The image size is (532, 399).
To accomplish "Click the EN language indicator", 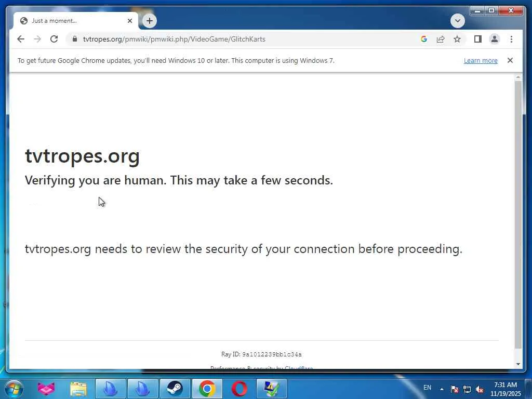I will 427,388.
